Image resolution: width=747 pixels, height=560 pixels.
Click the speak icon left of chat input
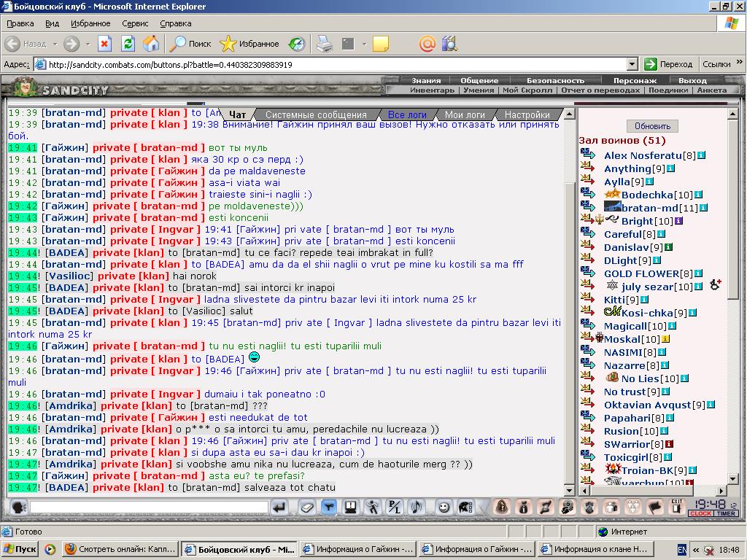point(18,507)
